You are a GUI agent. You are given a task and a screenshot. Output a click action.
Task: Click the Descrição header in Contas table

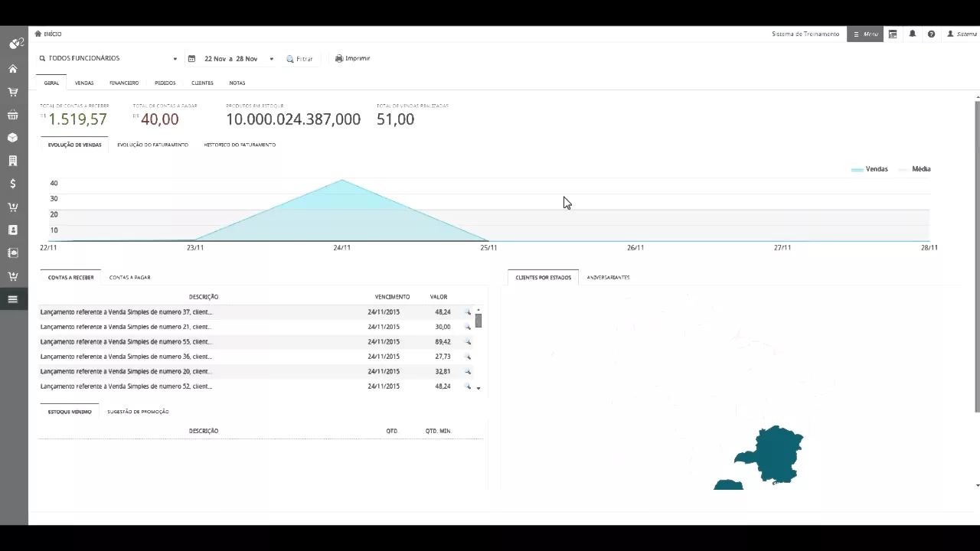(204, 297)
